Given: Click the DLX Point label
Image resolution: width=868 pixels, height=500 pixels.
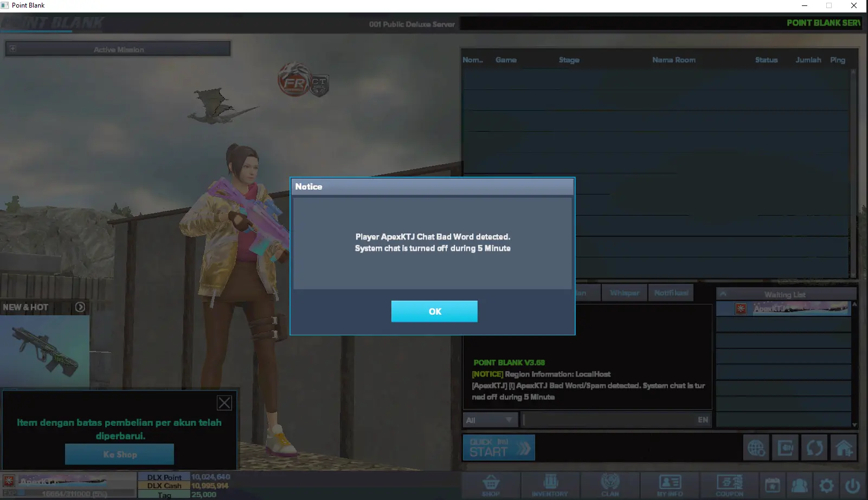Looking at the screenshot, I should pos(164,477).
